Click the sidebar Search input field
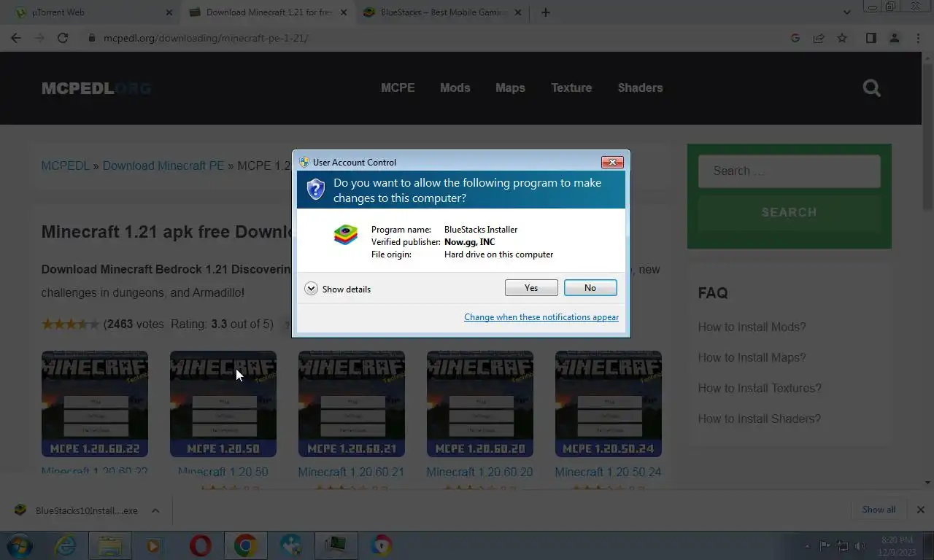 pyautogui.click(x=789, y=171)
